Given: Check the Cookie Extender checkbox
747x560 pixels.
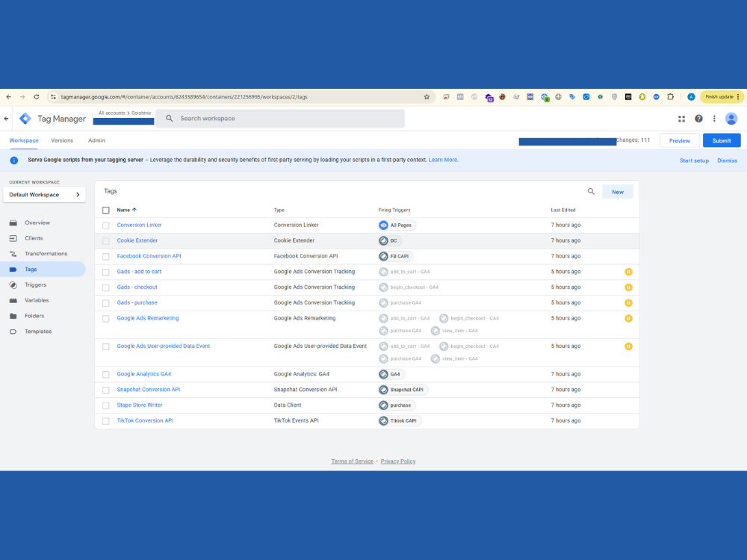Looking at the screenshot, I should pyautogui.click(x=106, y=241).
